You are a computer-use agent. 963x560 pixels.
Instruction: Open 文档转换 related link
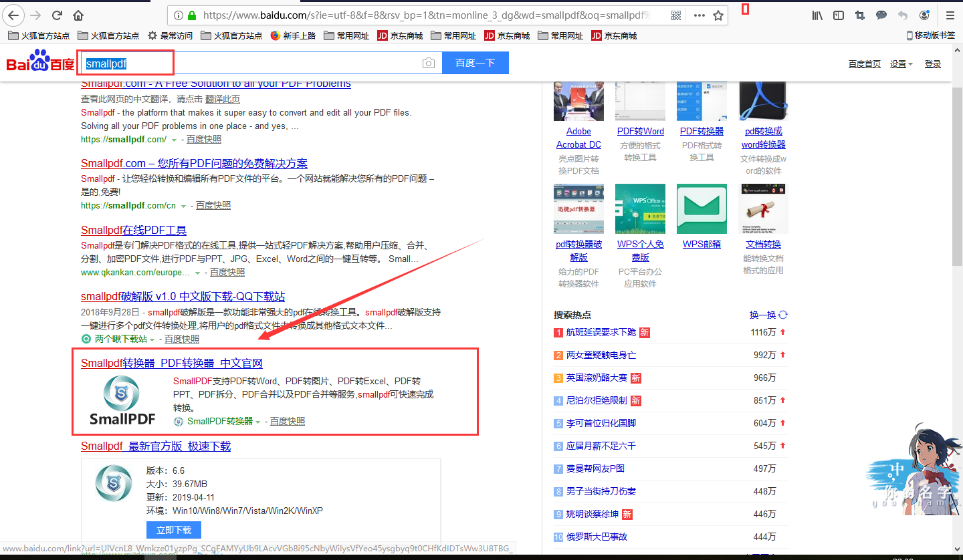click(x=763, y=245)
